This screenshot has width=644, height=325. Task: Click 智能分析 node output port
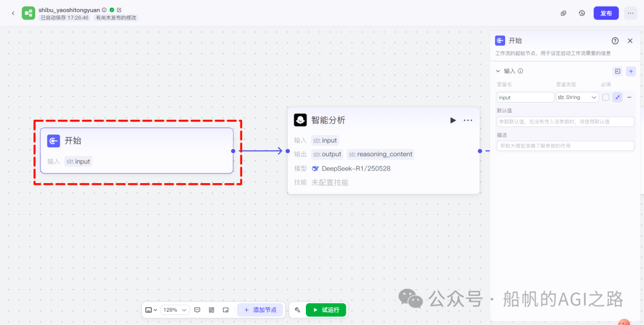coord(479,151)
